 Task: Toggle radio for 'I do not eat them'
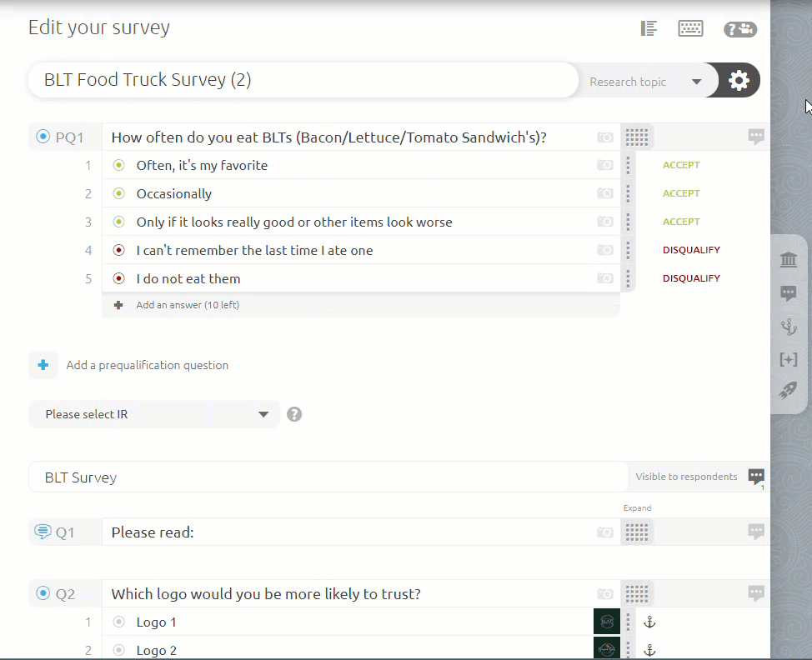(x=118, y=279)
